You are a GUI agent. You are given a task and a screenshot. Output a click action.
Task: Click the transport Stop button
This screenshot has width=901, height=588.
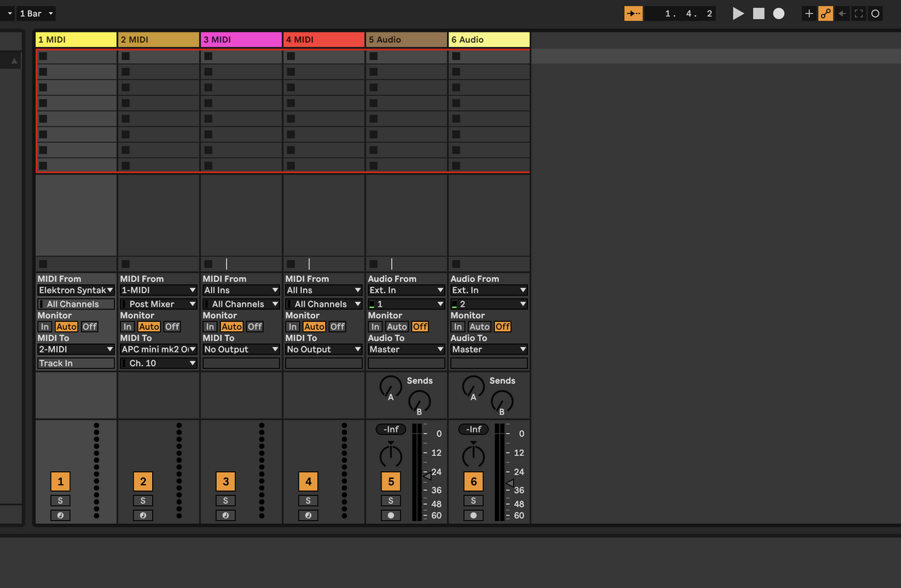(759, 13)
